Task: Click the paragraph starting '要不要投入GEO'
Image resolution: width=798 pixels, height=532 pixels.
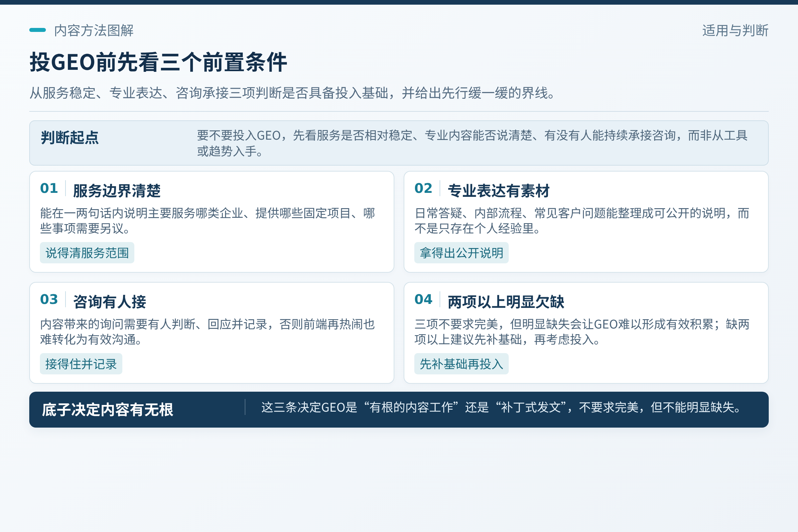Action: tap(472, 143)
